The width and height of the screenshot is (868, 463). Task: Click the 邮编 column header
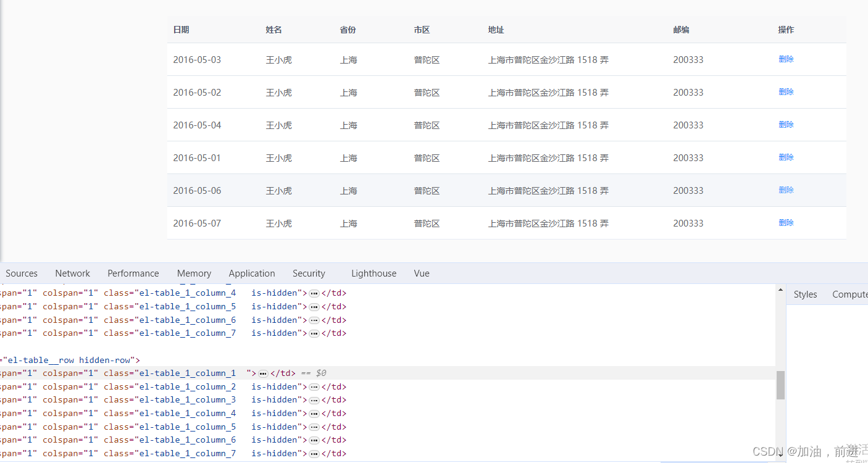[682, 30]
